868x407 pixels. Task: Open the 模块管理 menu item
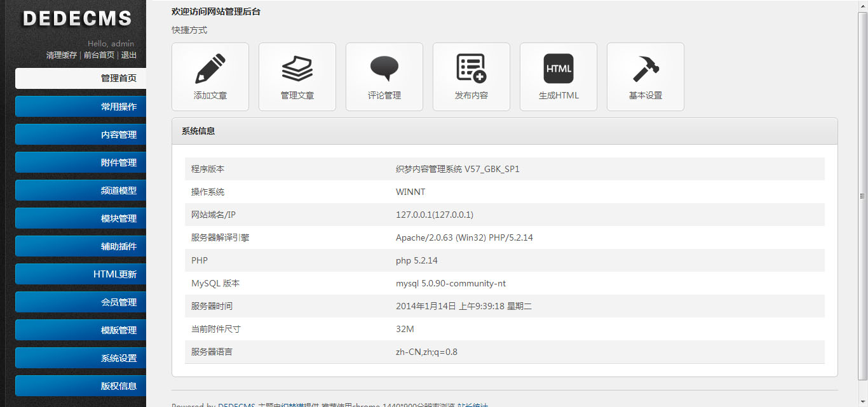(x=81, y=218)
